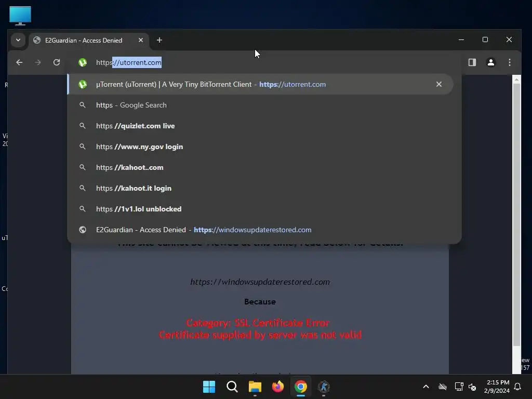Select This PC desktop icon
The height and width of the screenshot is (399, 532).
(20, 16)
